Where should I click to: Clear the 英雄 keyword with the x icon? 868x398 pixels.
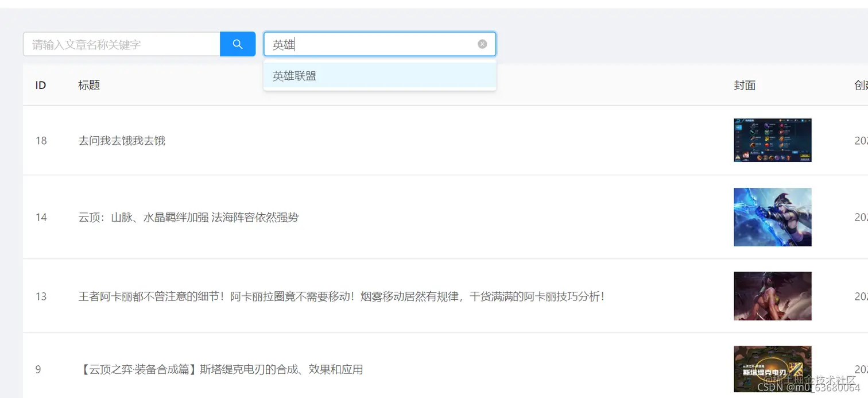(482, 44)
